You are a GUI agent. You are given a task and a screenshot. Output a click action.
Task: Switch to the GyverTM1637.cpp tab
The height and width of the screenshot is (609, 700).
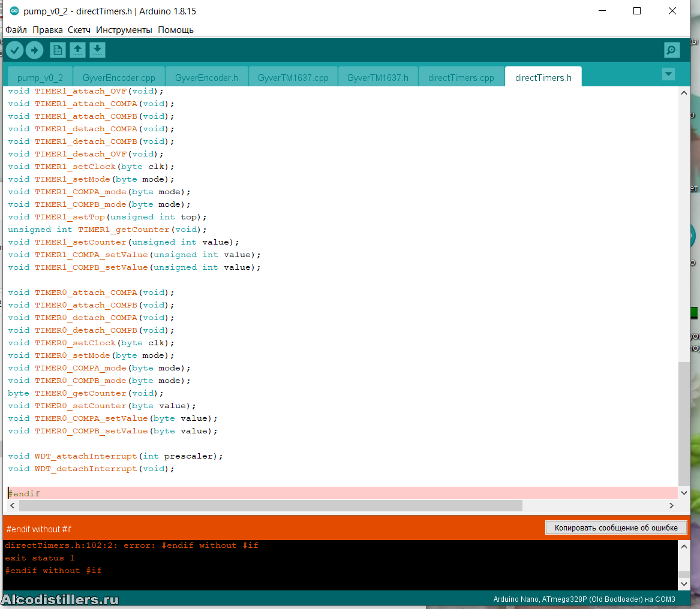pos(293,78)
